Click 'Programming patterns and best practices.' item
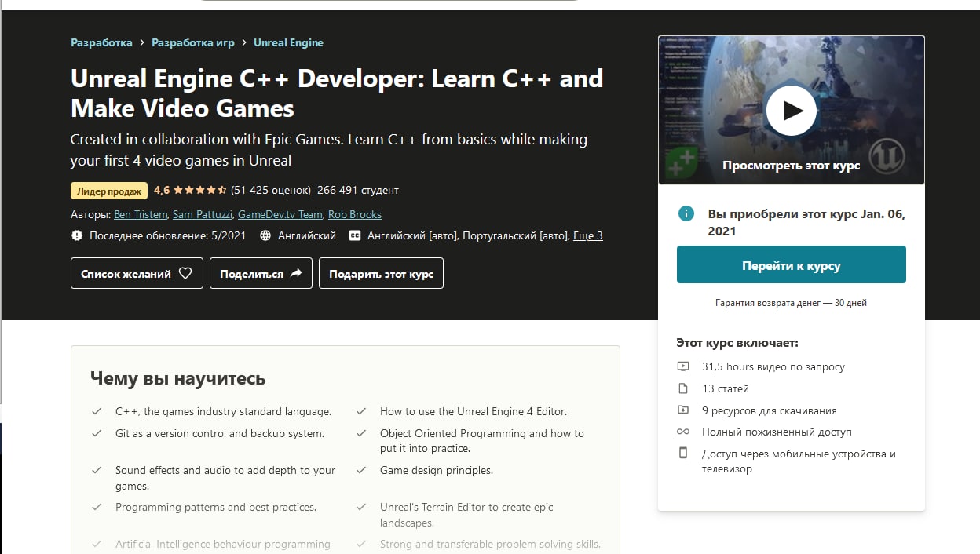The image size is (980, 554). tap(216, 507)
